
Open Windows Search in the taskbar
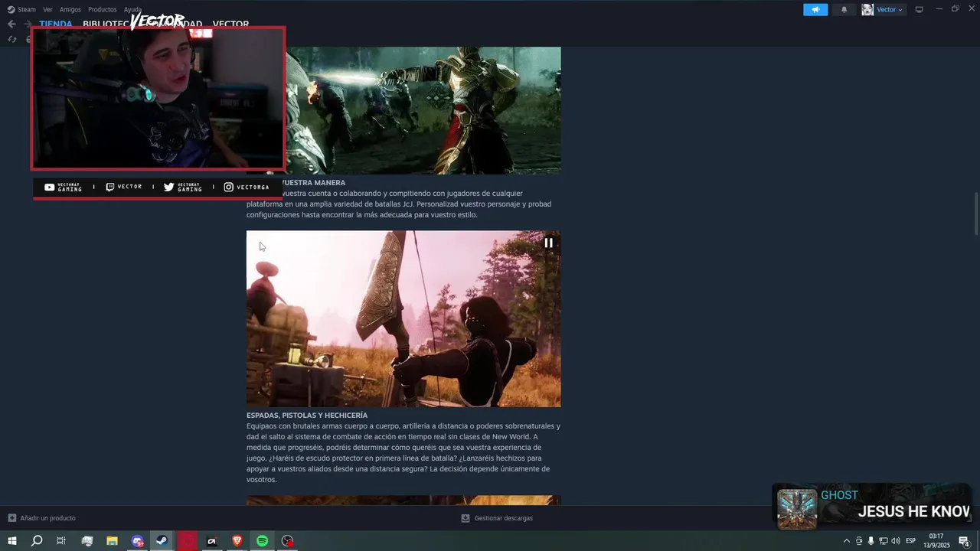(x=36, y=541)
